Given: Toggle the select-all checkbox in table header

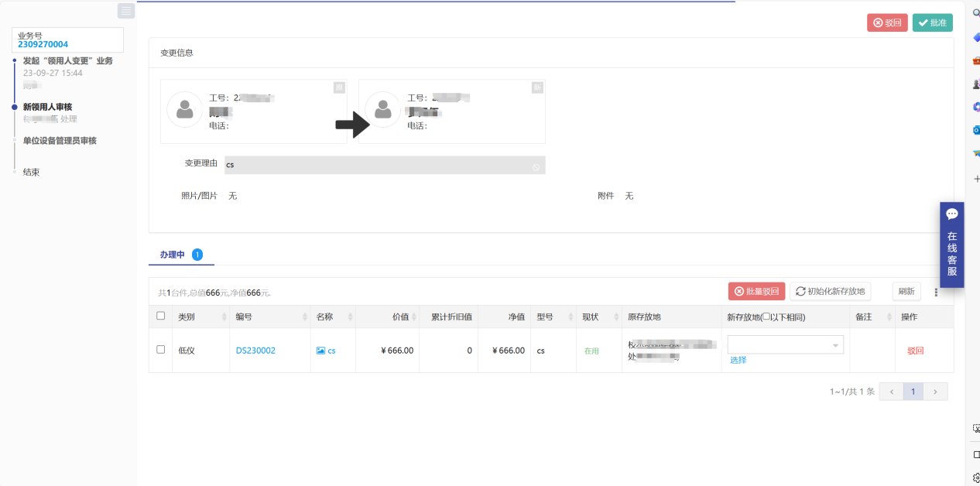Looking at the screenshot, I should pos(161,316).
